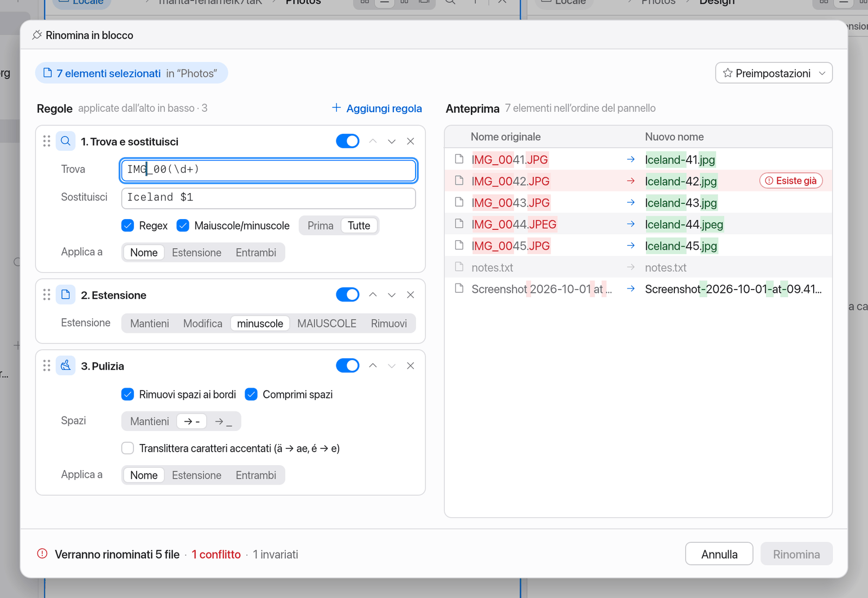Choose Entrambi in rule 1 Applica a
Image resolution: width=868 pixels, height=598 pixels.
256,253
